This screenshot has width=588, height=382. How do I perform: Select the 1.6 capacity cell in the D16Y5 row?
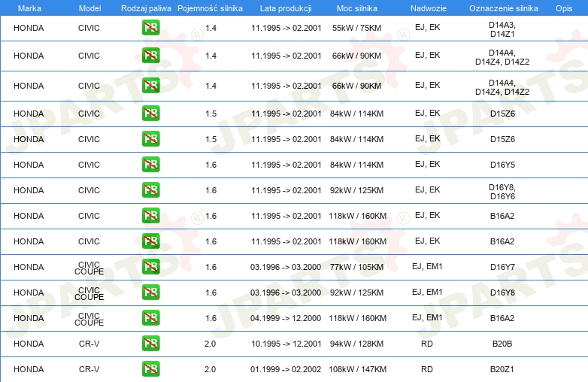tap(211, 165)
